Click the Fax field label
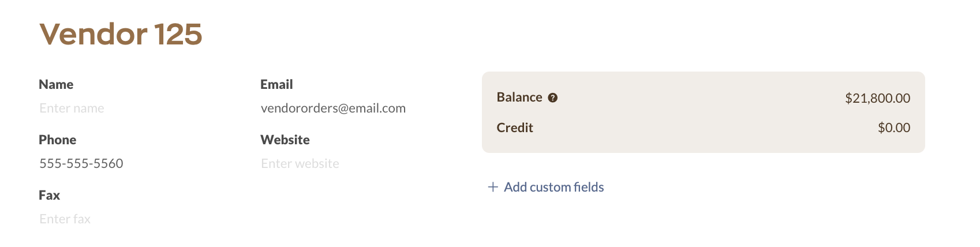This screenshot has height=247, width=980. tap(49, 195)
